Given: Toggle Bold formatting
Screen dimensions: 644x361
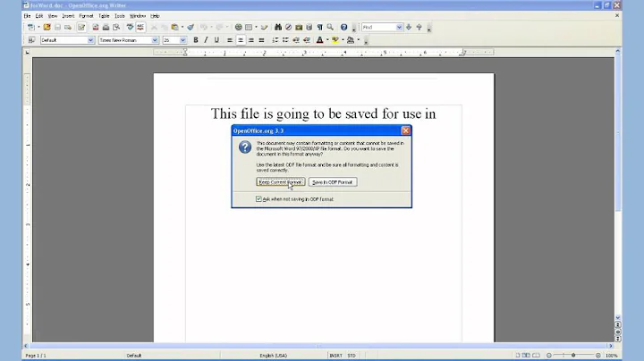Looking at the screenshot, I should [x=196, y=40].
